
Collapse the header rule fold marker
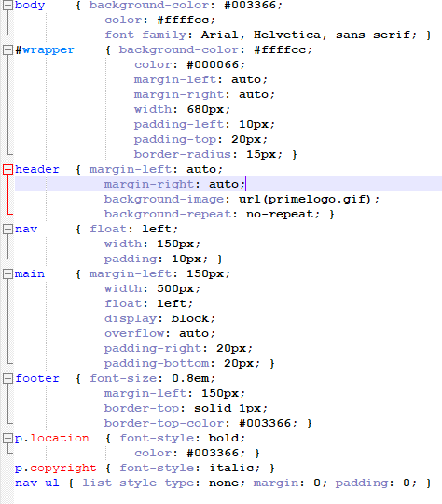click(7, 169)
